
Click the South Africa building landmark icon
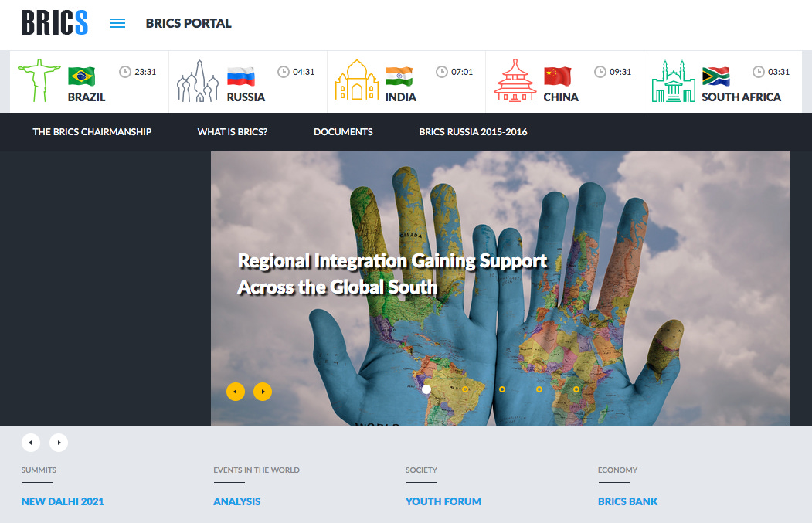coord(673,81)
